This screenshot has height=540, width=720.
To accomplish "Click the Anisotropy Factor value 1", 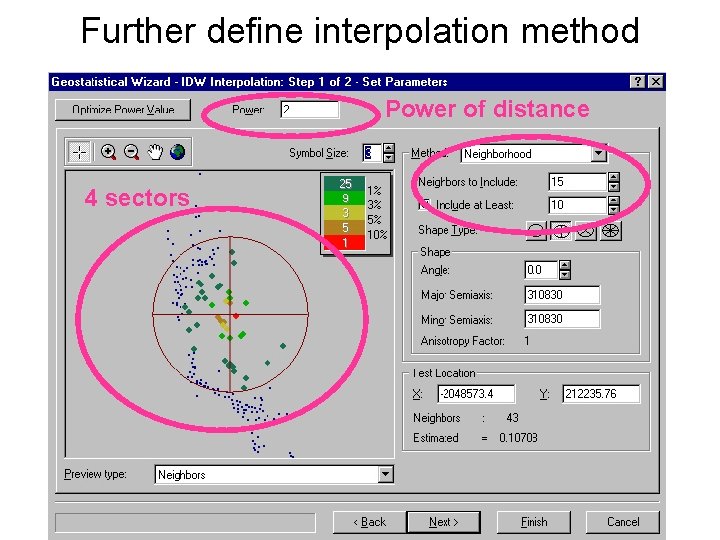I will (527, 341).
